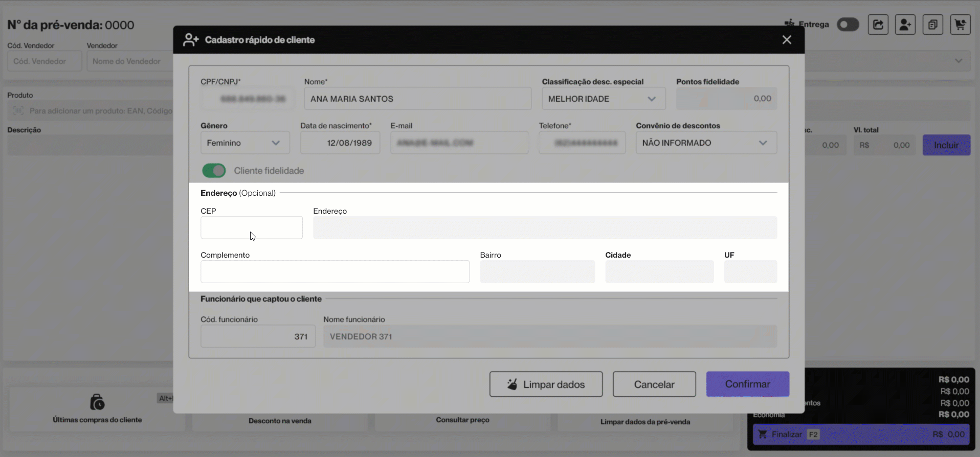
Task: Click the barcode scan icon in Produto field
Action: tap(18, 111)
